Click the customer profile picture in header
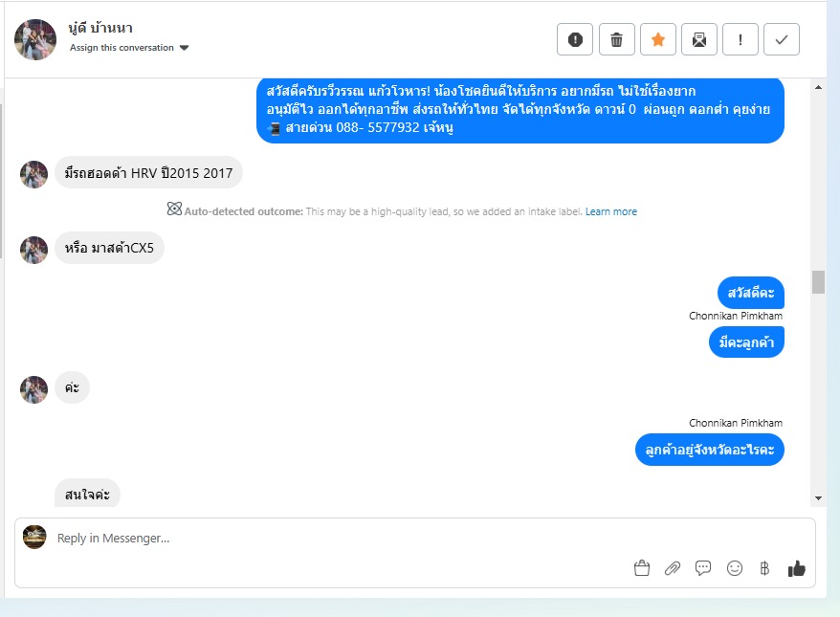Image resolution: width=840 pixels, height=617 pixels. coord(35,39)
